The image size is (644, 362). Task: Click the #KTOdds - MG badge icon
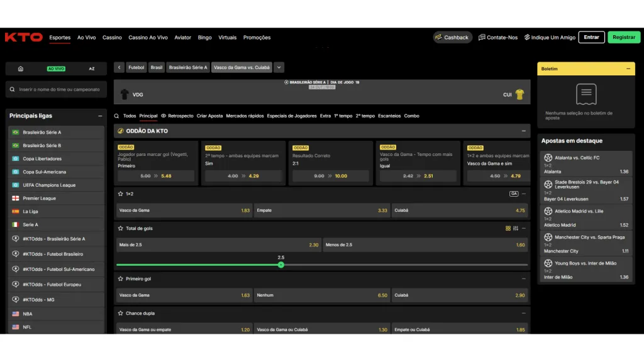pos(16,299)
